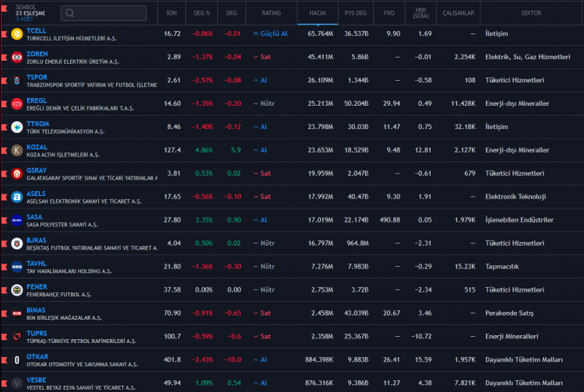
Task: Open the VESBE ticker link
Action: 36,380
